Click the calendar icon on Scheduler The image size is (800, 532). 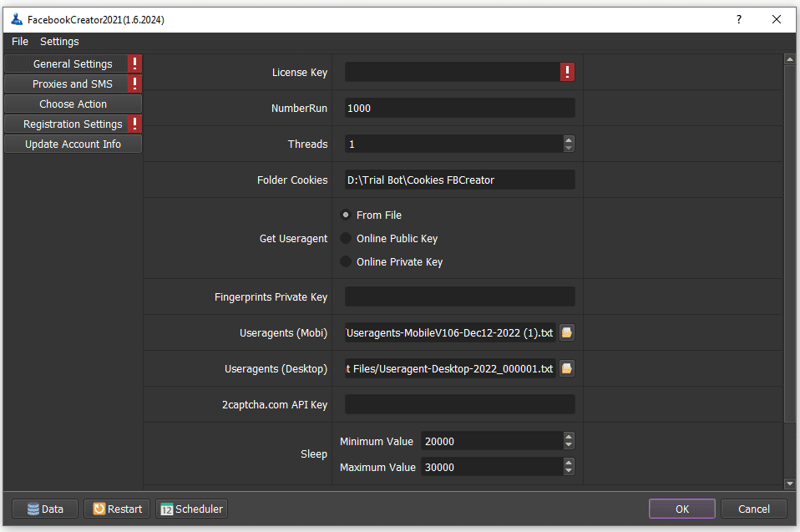[167, 509]
